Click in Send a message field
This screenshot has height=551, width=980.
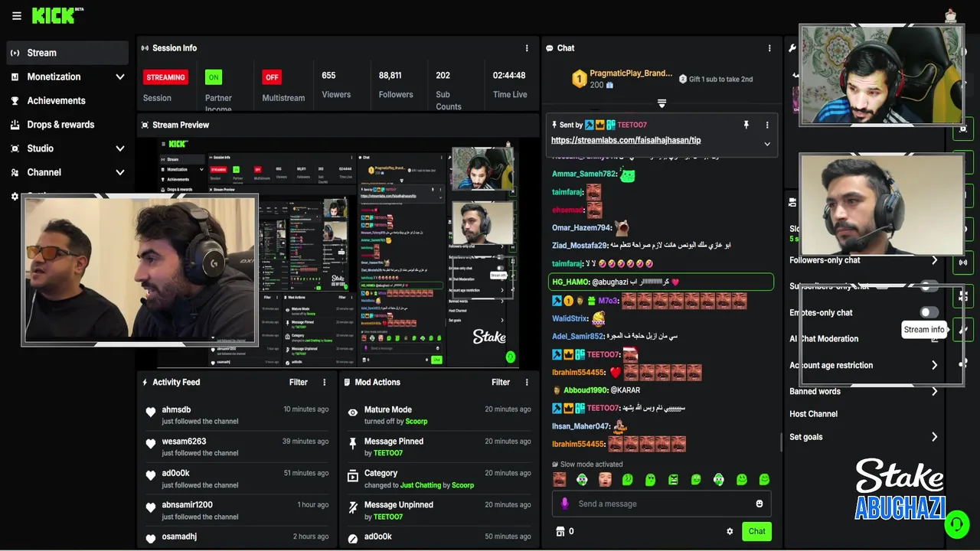point(661,504)
